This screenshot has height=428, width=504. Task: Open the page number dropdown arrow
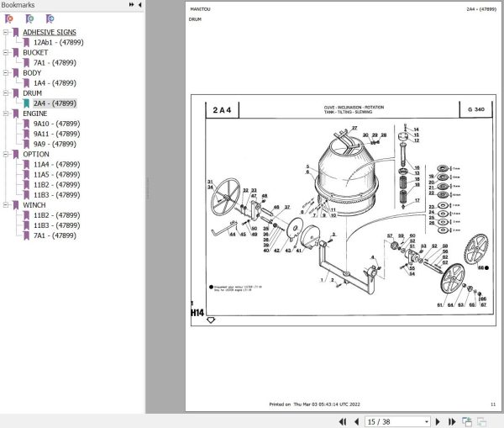tap(426, 421)
